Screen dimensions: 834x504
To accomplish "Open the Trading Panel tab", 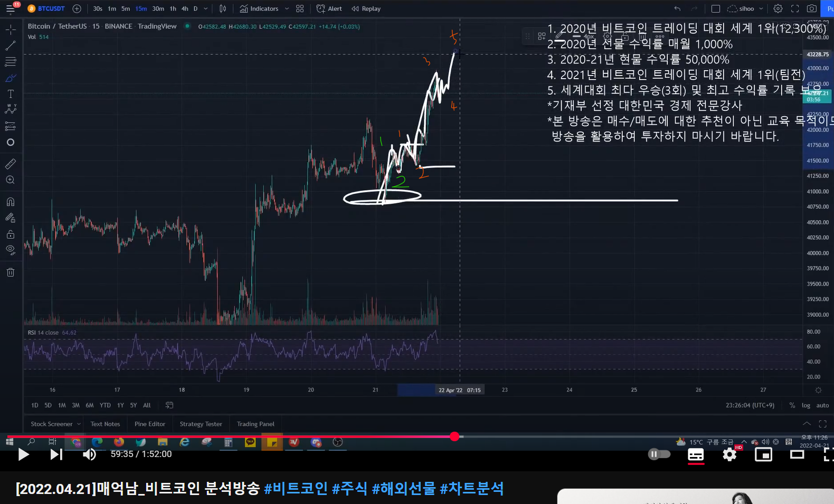I will [255, 424].
